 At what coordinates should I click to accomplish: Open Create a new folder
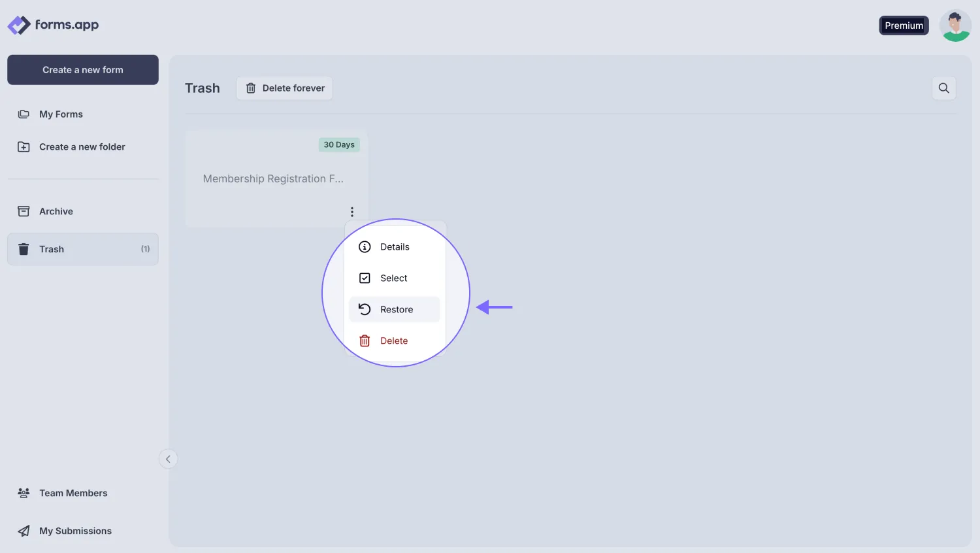click(82, 146)
